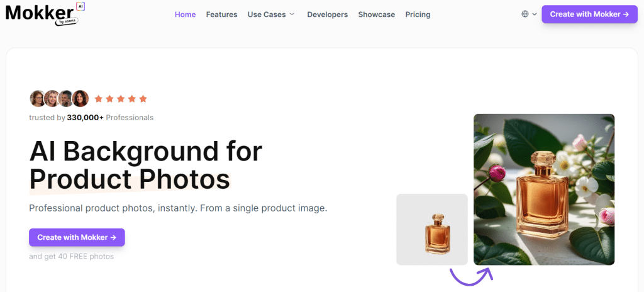644x292 pixels.
Task: Expand the language dropdown chevron
Action: [x=535, y=14]
